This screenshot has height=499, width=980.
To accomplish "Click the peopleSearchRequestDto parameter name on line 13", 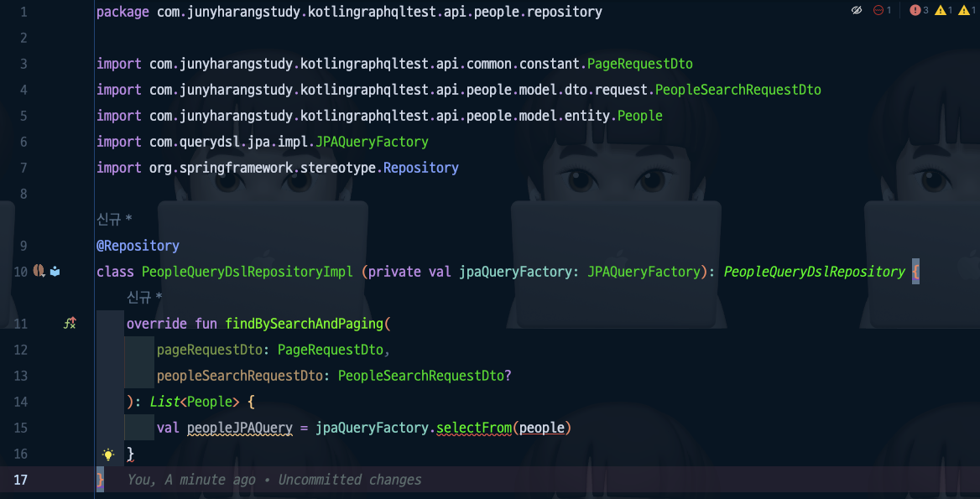I will point(240,376).
